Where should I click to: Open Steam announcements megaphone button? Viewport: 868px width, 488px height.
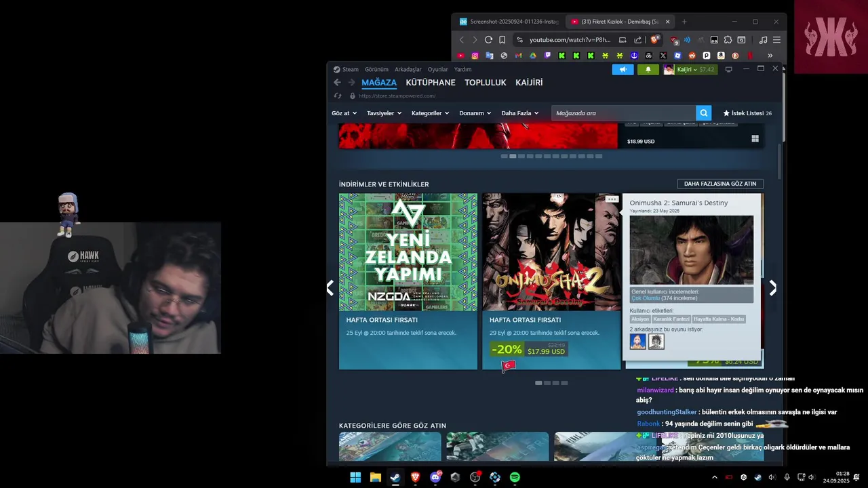[x=623, y=69]
